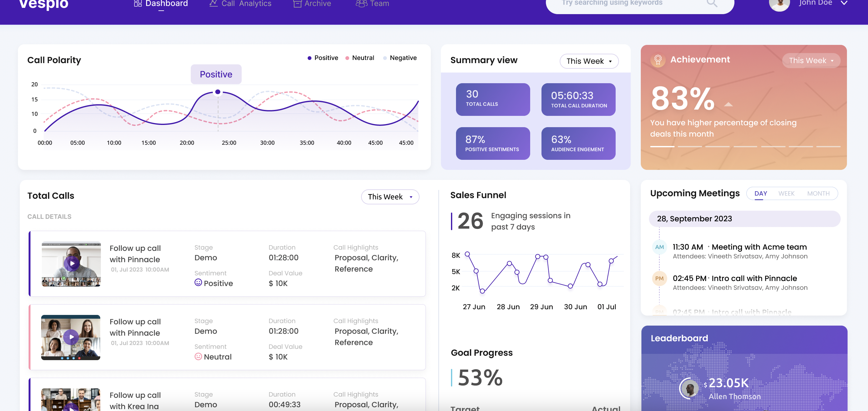
Task: Click the search magnifier icon
Action: tap(711, 3)
